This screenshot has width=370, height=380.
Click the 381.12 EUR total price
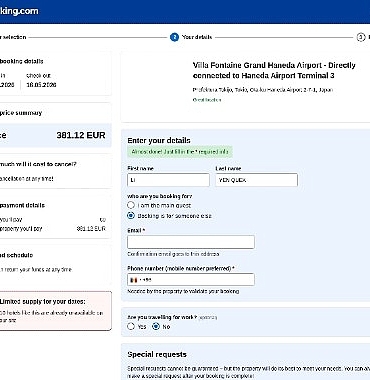tap(81, 135)
